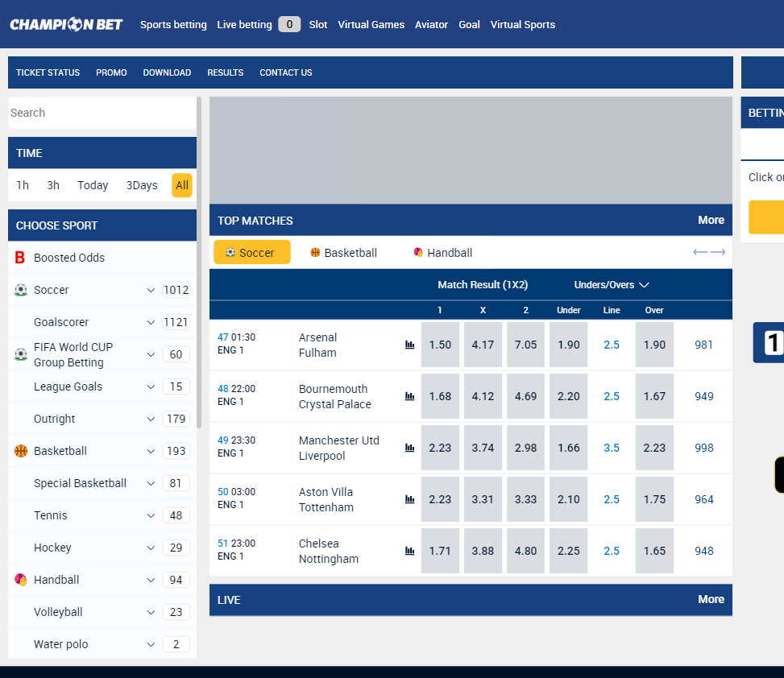Viewport: 784px width, 678px height.
Task: Click the Basketball icon in sidebar
Action: coord(20,451)
